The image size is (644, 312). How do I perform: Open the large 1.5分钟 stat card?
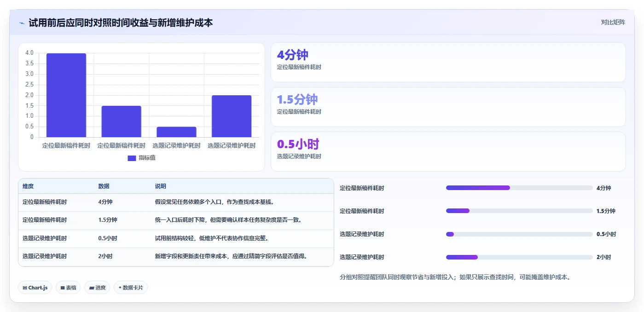click(x=448, y=107)
